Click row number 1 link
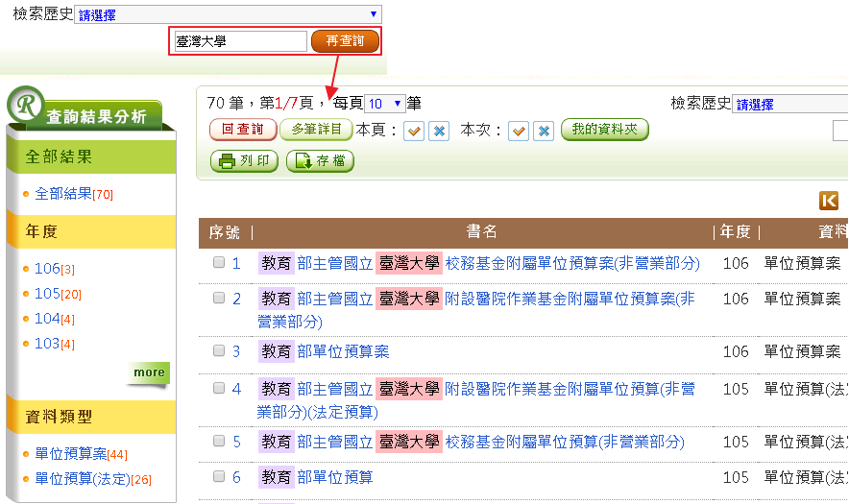The image size is (849, 504). [236, 263]
